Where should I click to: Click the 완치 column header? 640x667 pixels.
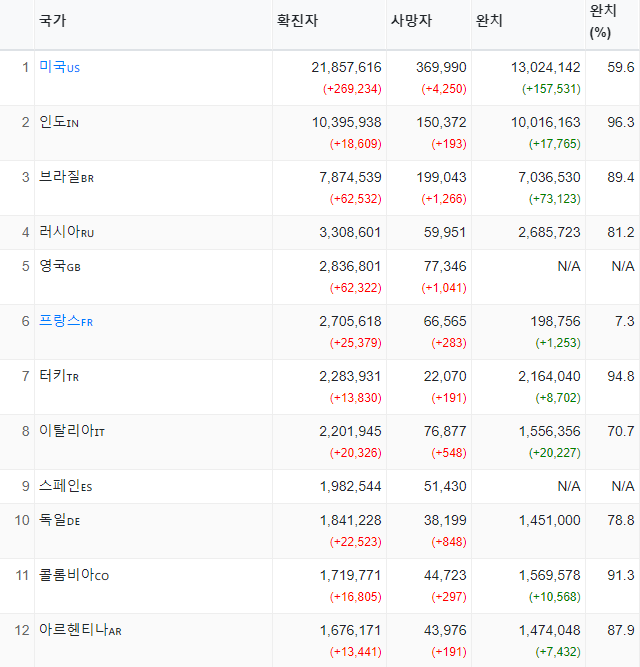[489, 20]
